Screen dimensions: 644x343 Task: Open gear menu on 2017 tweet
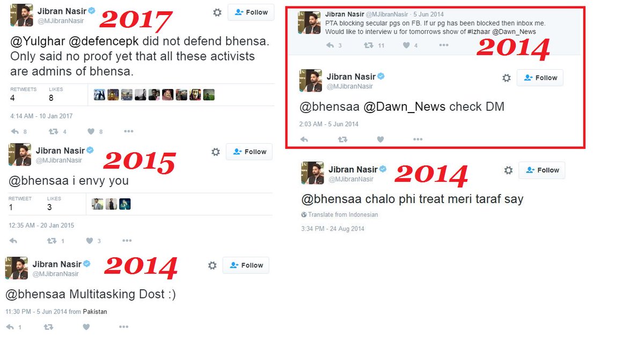click(217, 12)
